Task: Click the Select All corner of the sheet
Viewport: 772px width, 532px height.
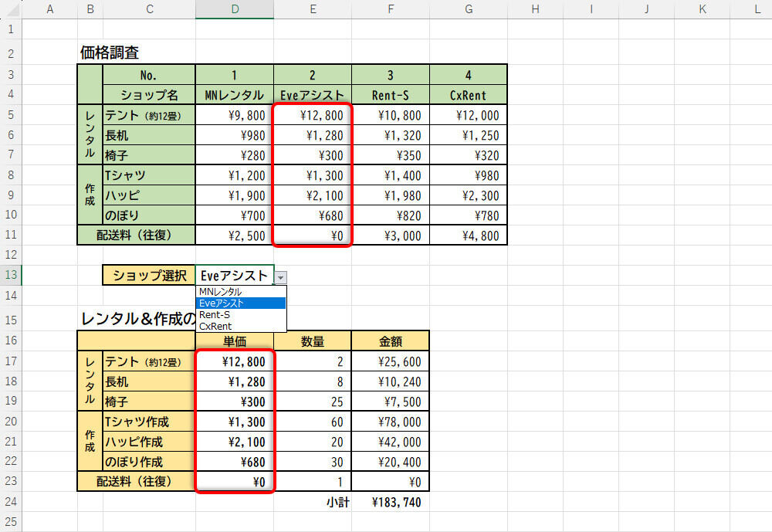Action: pos(11,9)
